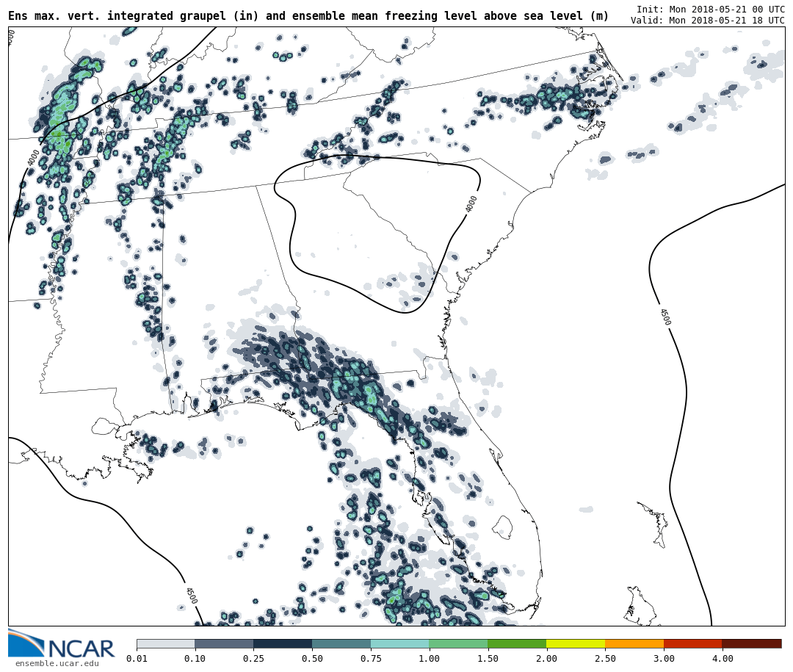Click the red 3.00–4.00 colorbar segment

[x=692, y=644]
